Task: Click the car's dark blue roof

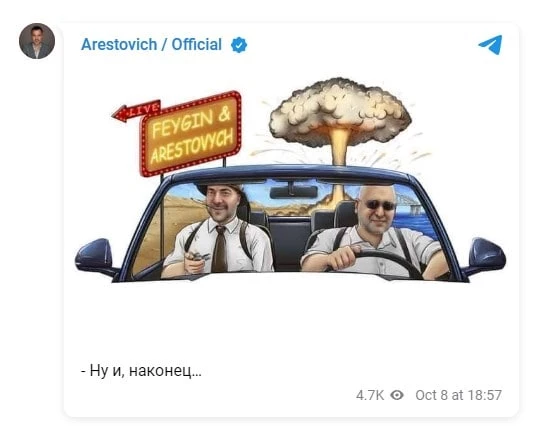Action: [x=290, y=173]
